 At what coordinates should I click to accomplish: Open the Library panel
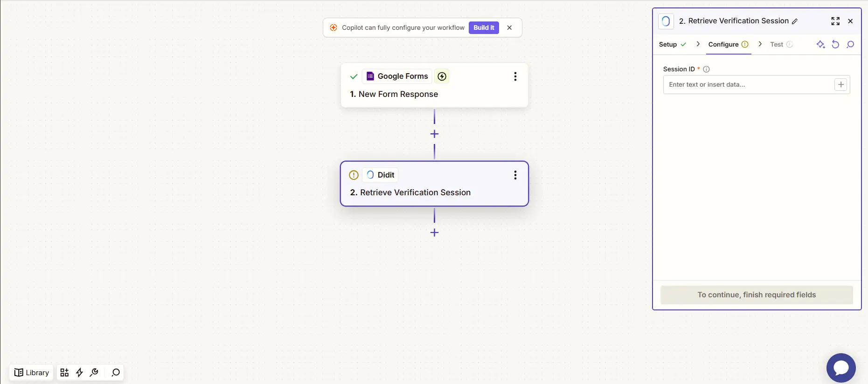click(31, 372)
